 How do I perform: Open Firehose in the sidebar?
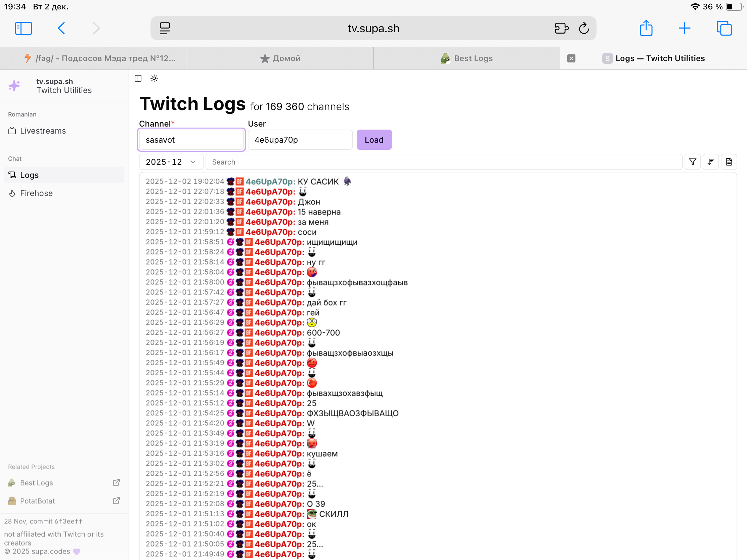pyautogui.click(x=36, y=193)
